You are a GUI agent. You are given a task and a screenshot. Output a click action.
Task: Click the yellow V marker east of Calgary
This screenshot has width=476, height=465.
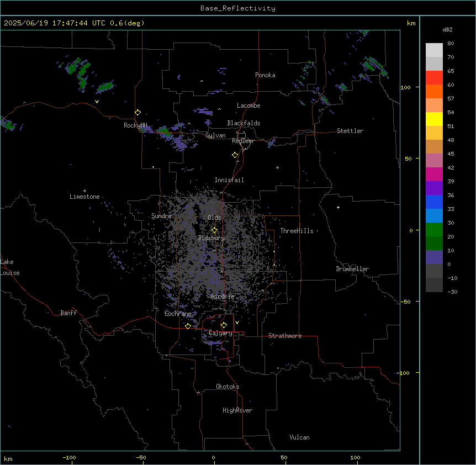point(237,323)
